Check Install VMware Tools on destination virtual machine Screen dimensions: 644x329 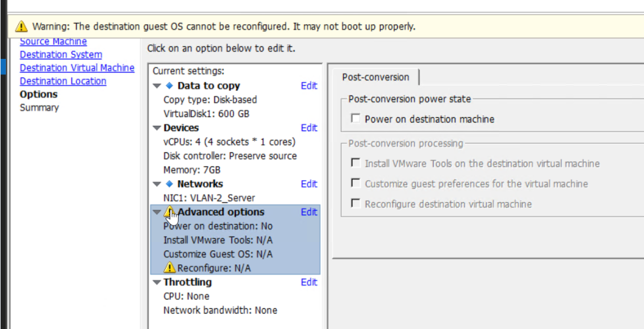(x=355, y=163)
